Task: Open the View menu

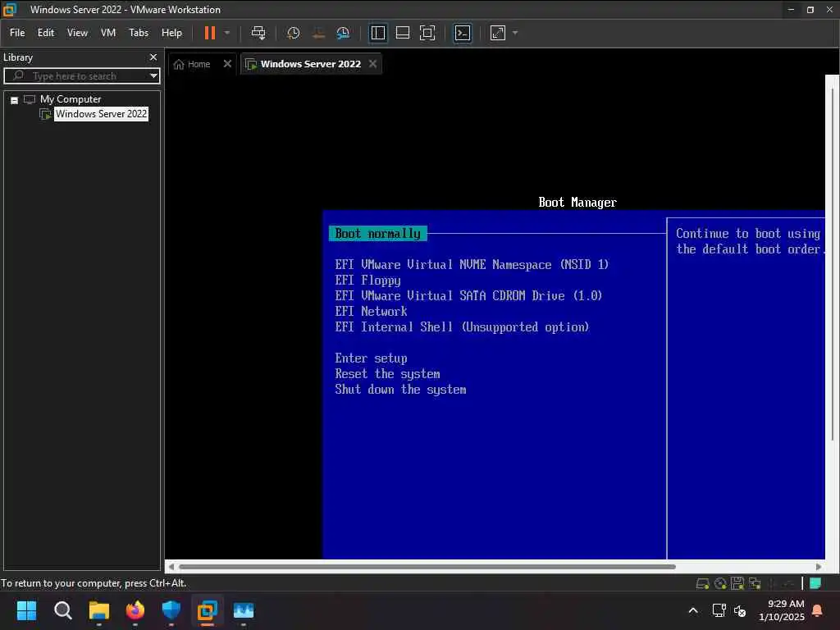Action: point(77,33)
